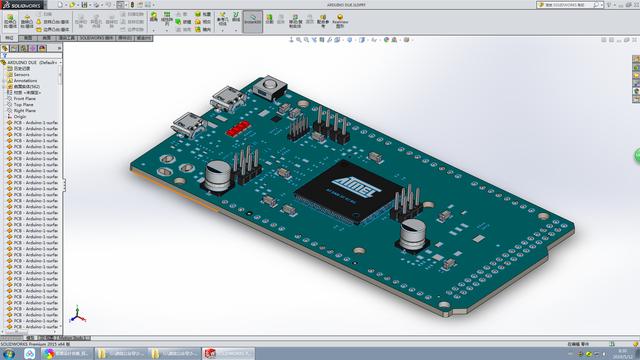Viewport: 640px width, 360px height.
Task: Click the view triad axes indicator
Action: pyautogui.click(x=77, y=314)
